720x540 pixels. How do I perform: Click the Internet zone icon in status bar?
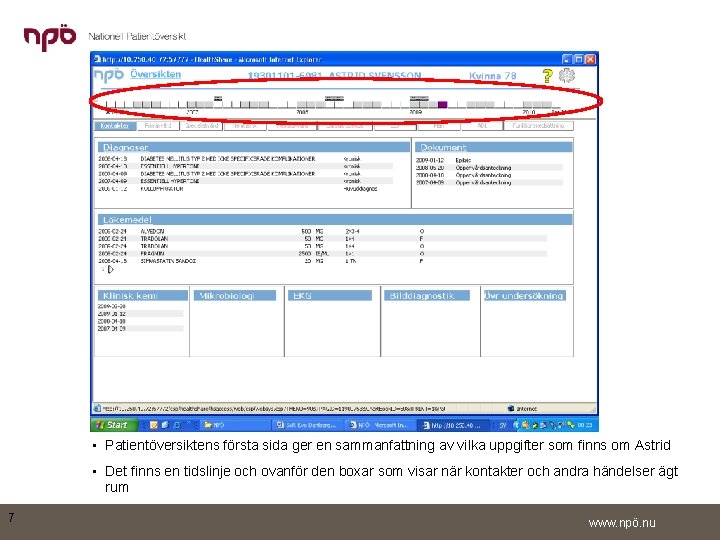tap(511, 408)
